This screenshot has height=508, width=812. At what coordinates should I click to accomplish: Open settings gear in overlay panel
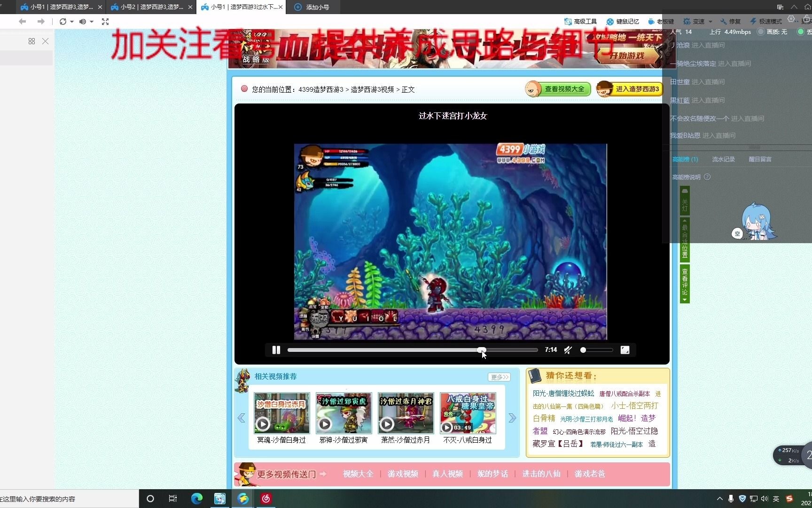pyautogui.click(x=791, y=19)
